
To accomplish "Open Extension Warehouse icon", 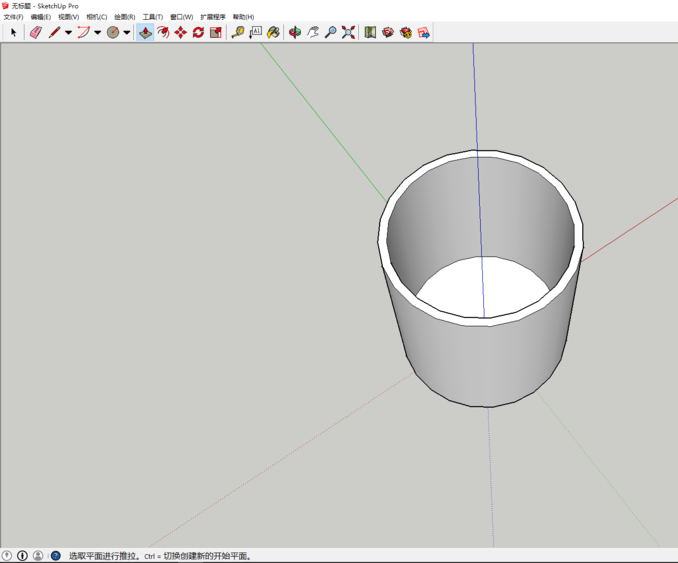I will pyautogui.click(x=406, y=32).
